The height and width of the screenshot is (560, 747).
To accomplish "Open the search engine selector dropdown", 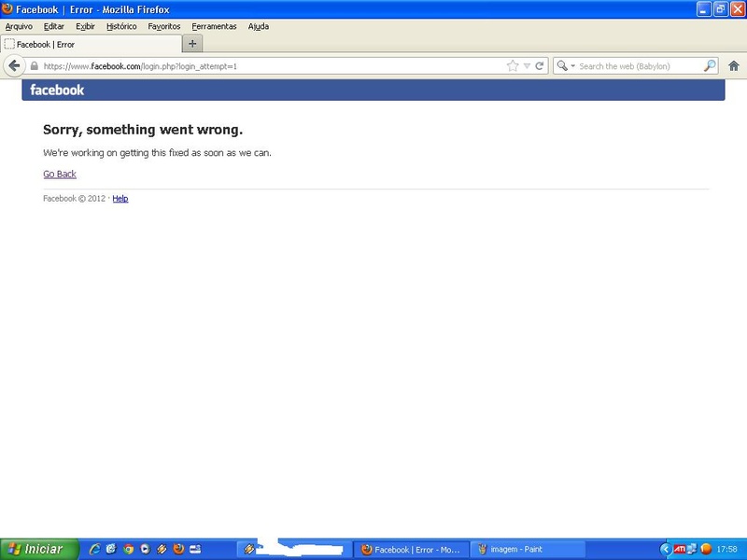I will click(566, 65).
